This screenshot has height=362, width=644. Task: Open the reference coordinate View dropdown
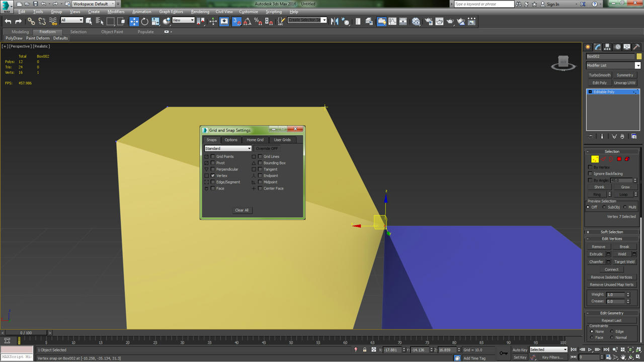pos(183,20)
